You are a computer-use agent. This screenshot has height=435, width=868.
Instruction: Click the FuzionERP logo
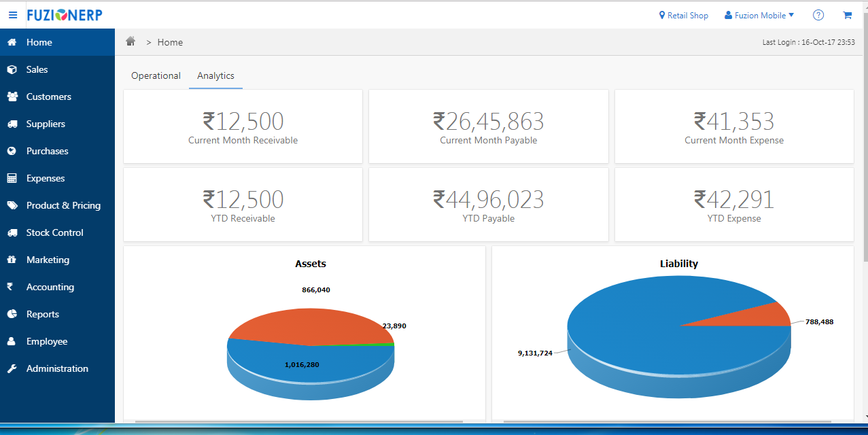click(x=65, y=15)
